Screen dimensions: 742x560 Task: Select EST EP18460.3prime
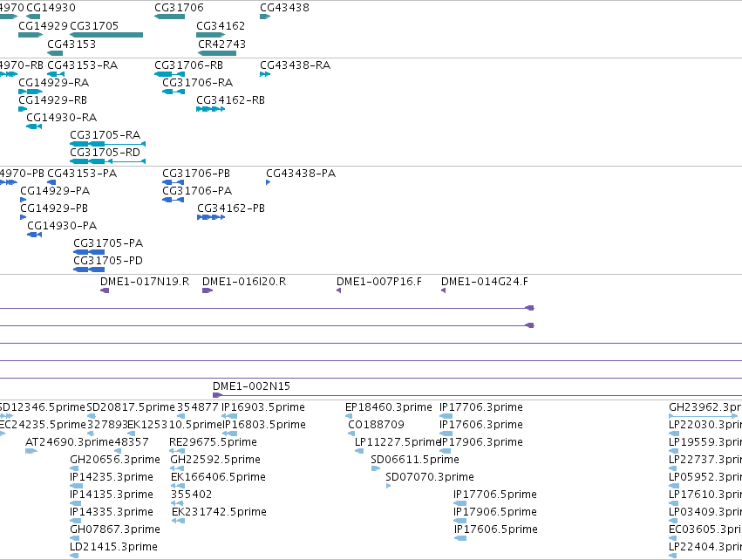pyautogui.click(x=389, y=407)
